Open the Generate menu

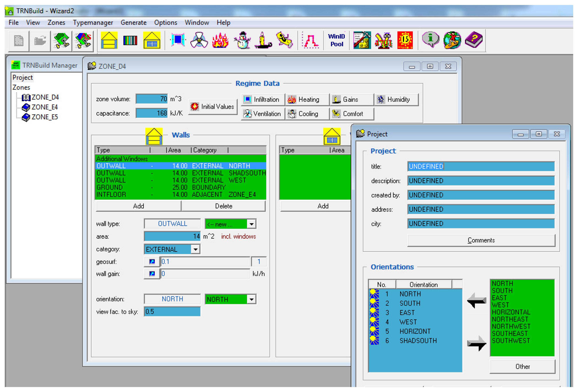click(133, 23)
